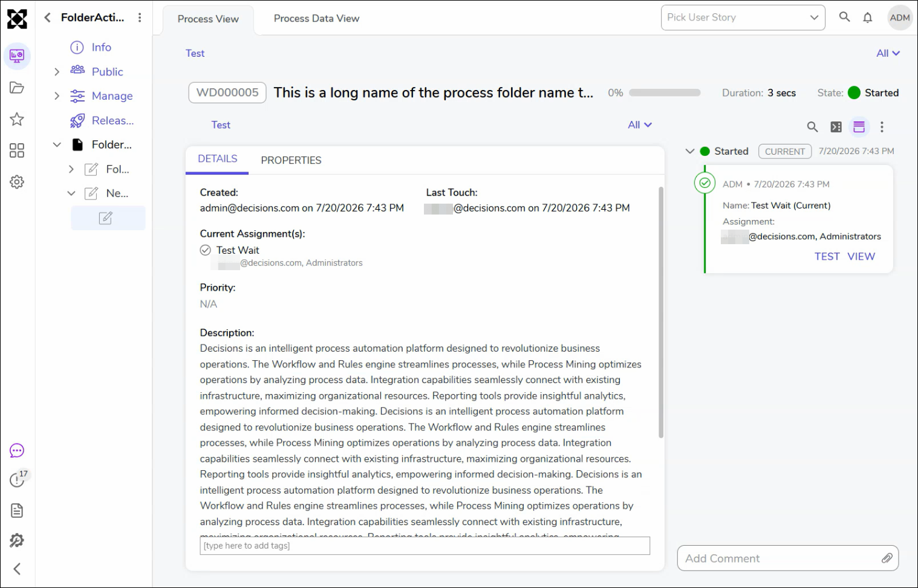Click the CURRENT badge
918x588 pixels.
[x=785, y=152]
